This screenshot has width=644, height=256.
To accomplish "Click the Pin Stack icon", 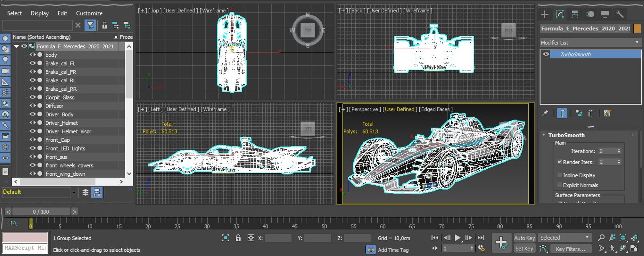I will click(x=545, y=113).
